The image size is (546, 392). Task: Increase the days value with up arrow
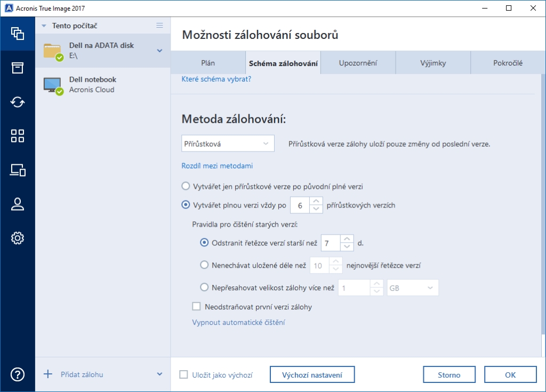347,239
